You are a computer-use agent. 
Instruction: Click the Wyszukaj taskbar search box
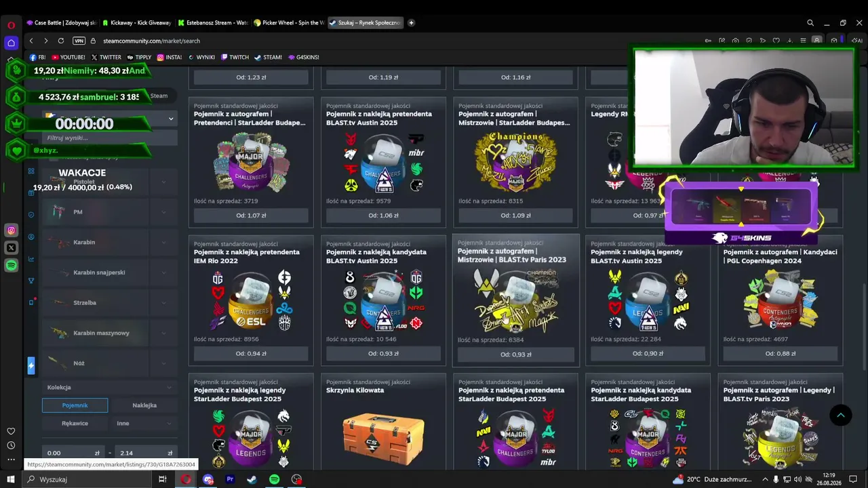86,479
